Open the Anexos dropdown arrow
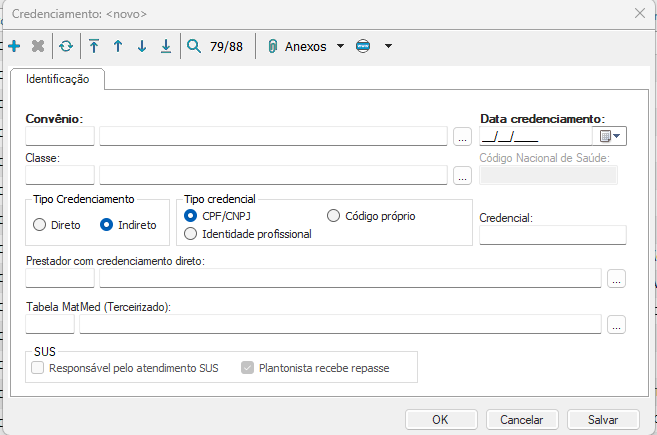The image size is (657, 435). tap(340, 46)
